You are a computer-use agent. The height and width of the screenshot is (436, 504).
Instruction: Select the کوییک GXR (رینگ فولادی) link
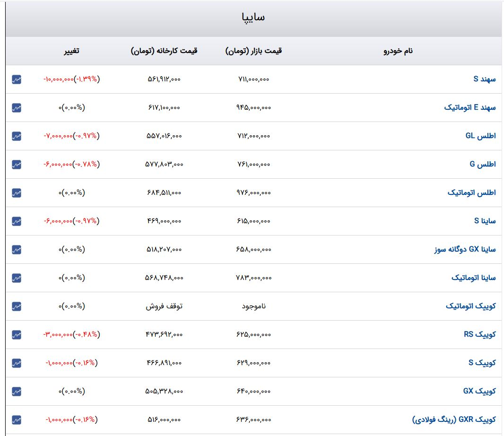coord(454,419)
